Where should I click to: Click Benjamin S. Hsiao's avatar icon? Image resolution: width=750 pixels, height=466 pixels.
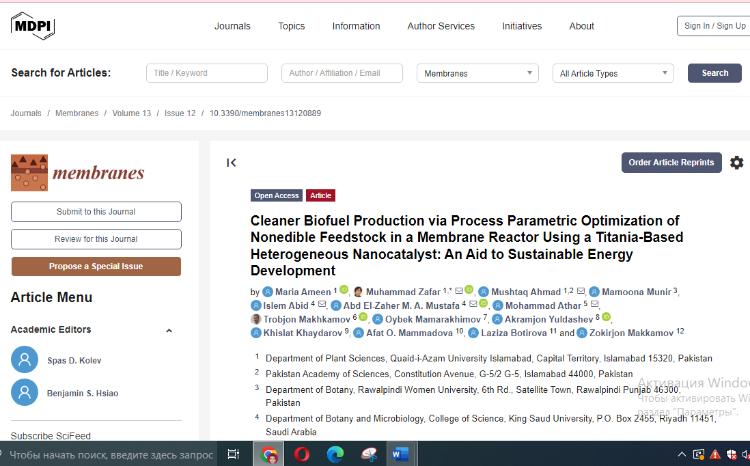[24, 393]
